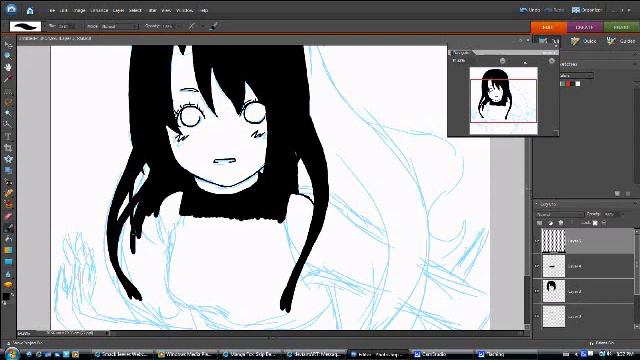The image size is (640, 360).
Task: Select the Eyedropper tool
Action: coord(8,78)
